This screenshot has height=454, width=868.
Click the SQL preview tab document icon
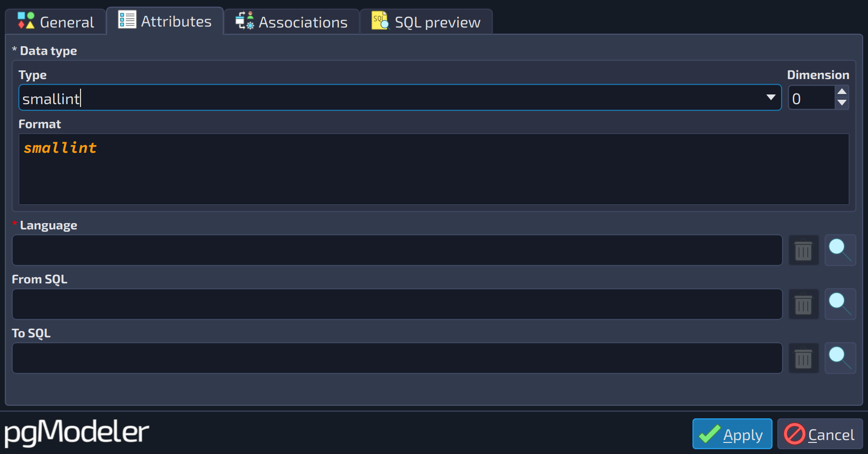(x=380, y=21)
